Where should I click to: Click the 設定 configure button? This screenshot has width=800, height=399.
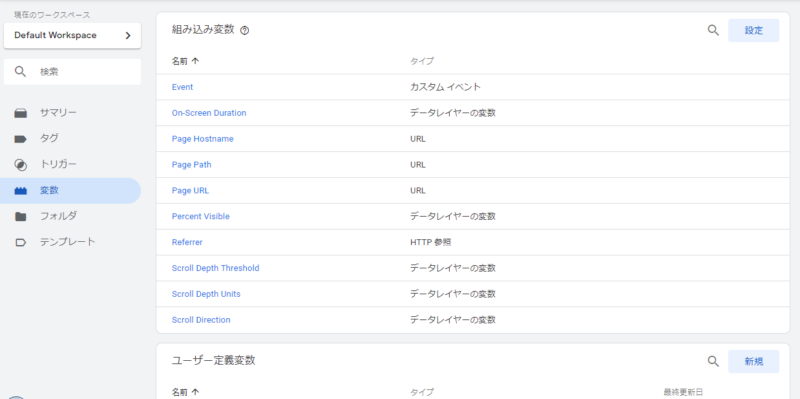point(754,31)
